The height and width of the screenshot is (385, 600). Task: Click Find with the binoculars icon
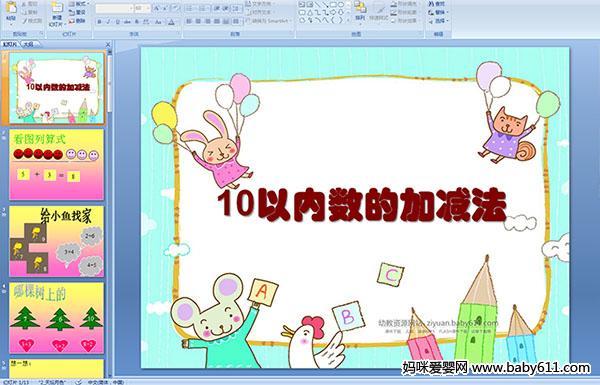click(437, 4)
